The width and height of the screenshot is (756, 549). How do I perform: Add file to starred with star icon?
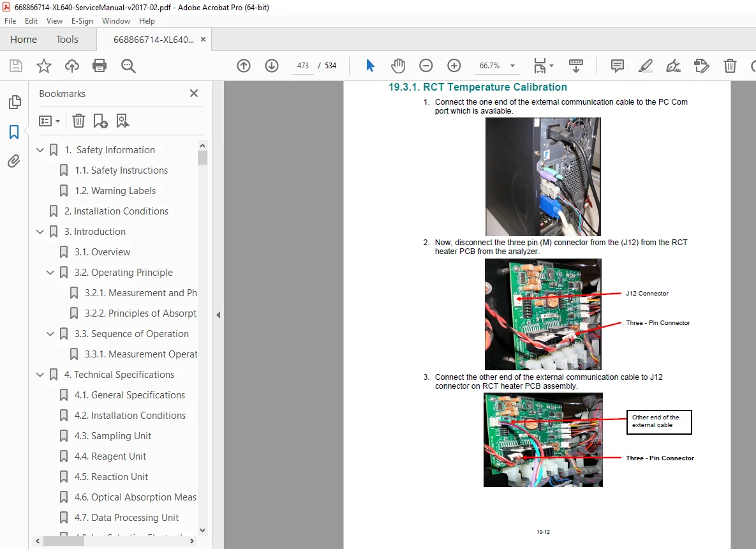click(44, 66)
